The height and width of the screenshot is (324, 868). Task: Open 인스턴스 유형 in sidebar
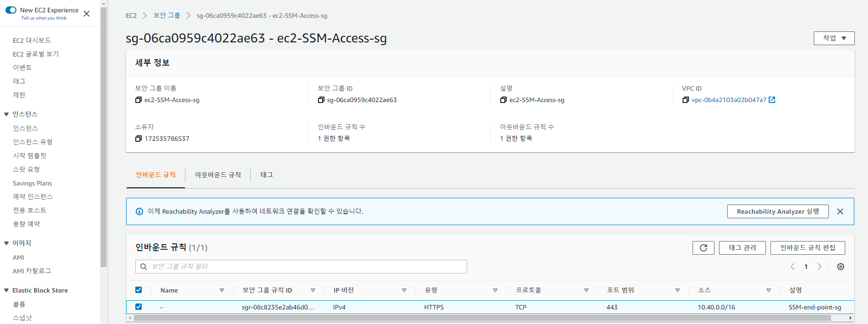pos(33,142)
